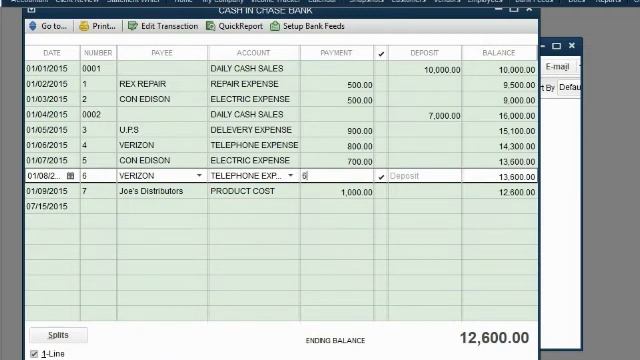640x360 pixels.
Task: Click the Splits button
Action: click(x=58, y=335)
